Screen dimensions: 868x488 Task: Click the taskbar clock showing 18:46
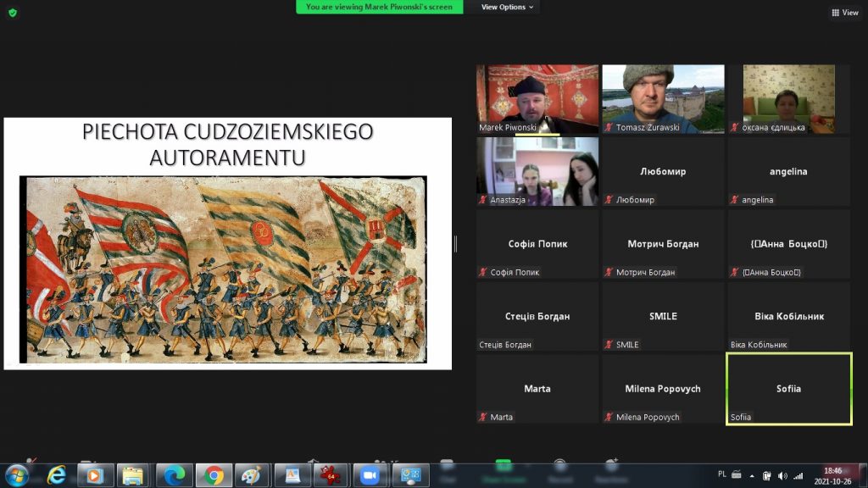click(832, 475)
